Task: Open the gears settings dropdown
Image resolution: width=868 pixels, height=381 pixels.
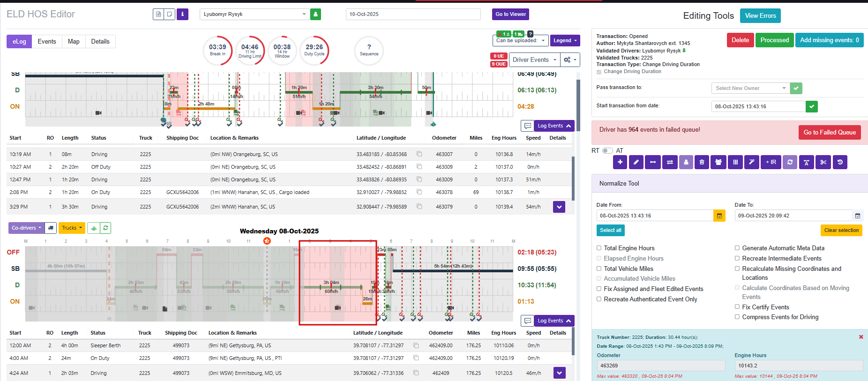Action: coord(570,60)
